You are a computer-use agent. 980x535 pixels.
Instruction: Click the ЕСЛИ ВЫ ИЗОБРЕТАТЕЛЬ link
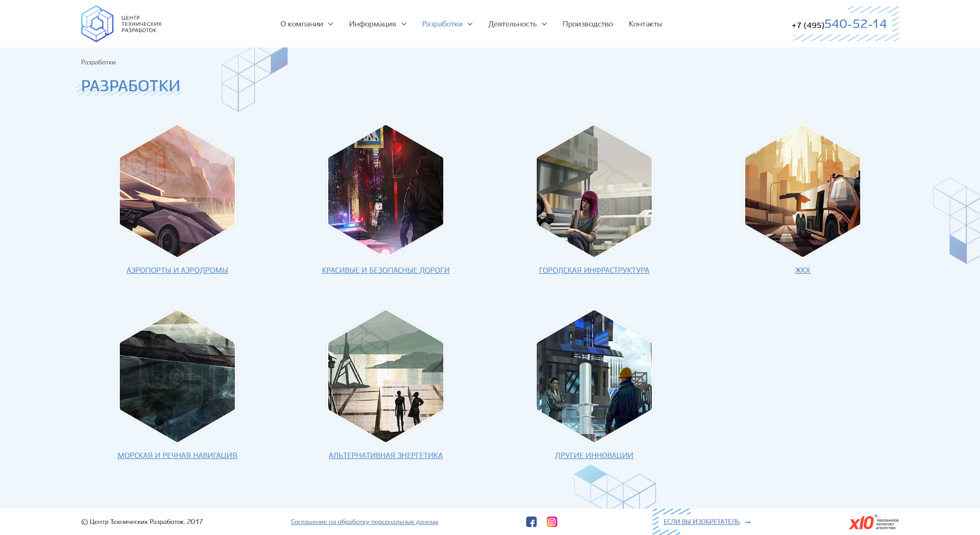pyautogui.click(x=702, y=522)
